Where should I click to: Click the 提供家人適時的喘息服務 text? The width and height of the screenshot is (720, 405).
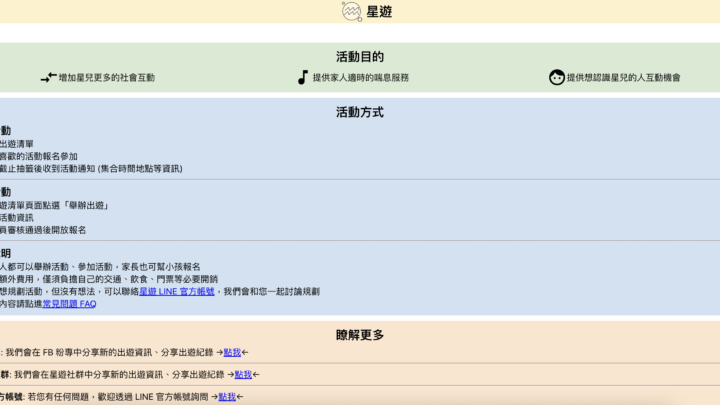point(360,77)
